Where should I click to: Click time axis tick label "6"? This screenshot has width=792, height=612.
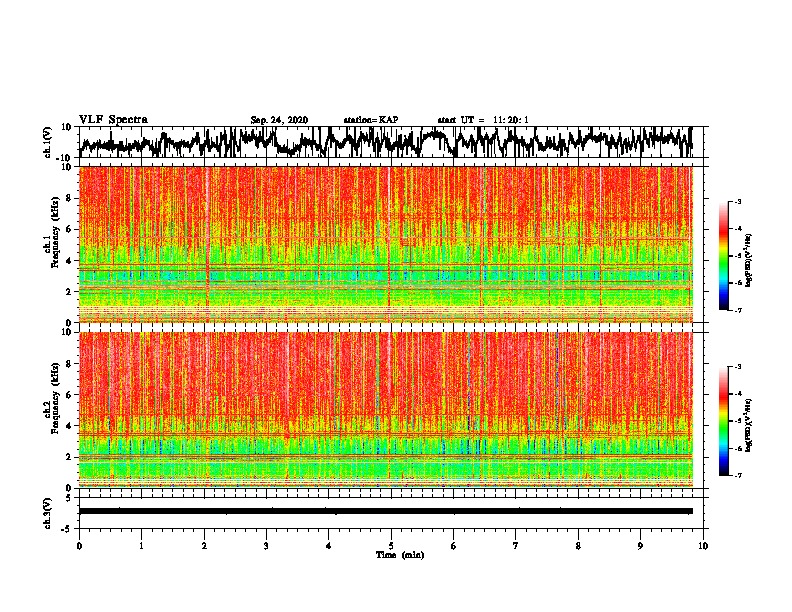click(454, 546)
